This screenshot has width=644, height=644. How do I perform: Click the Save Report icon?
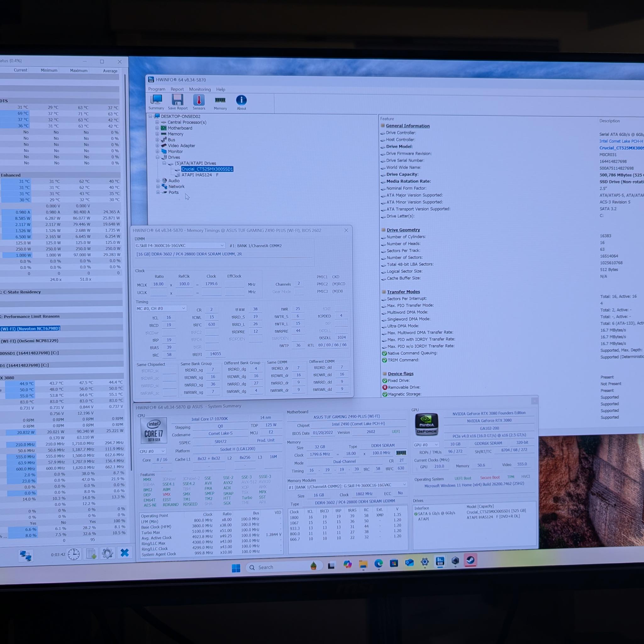[x=178, y=102]
